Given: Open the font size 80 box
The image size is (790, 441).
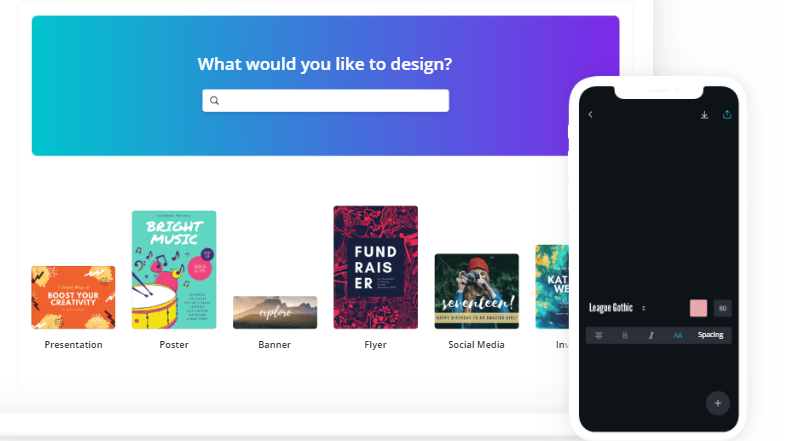Looking at the screenshot, I should click(723, 308).
